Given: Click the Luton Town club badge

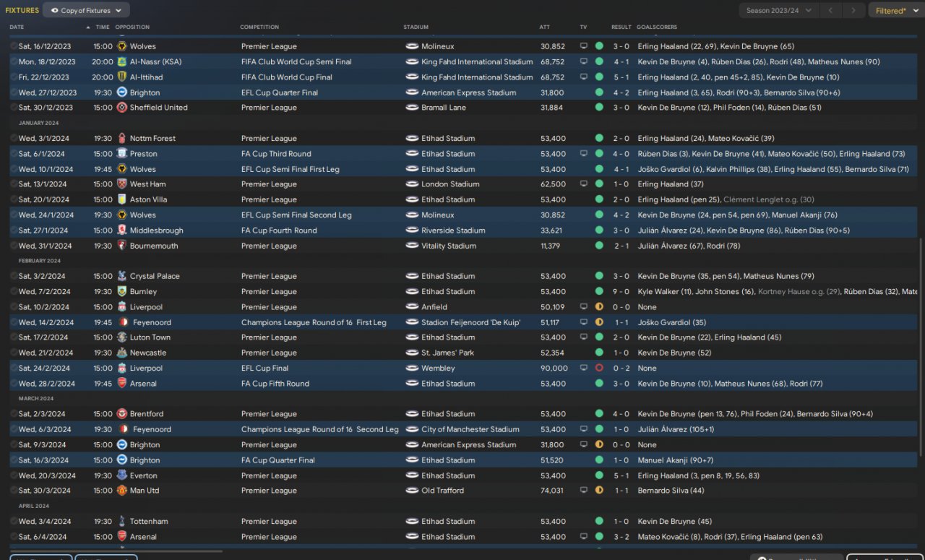Looking at the screenshot, I should point(122,337).
